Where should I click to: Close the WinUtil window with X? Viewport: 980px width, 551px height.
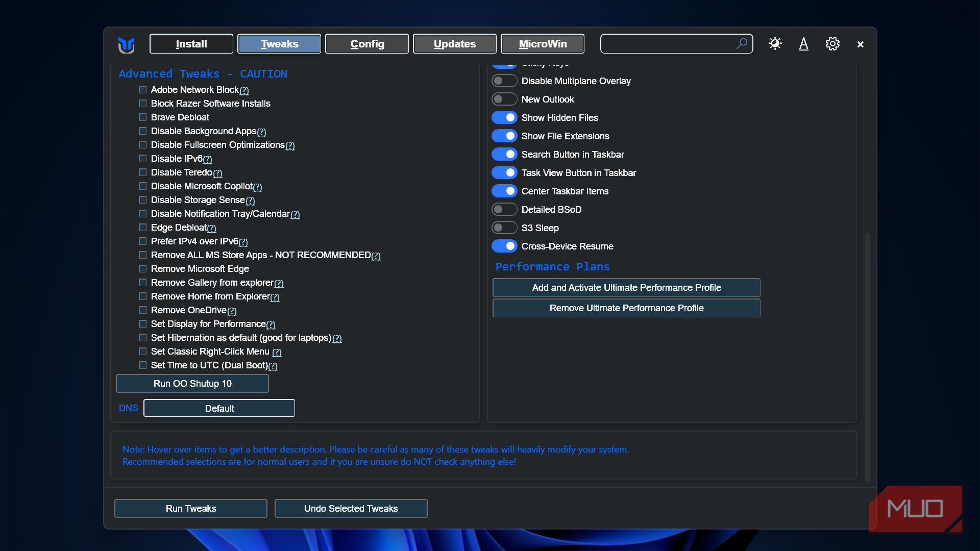pos(861,44)
